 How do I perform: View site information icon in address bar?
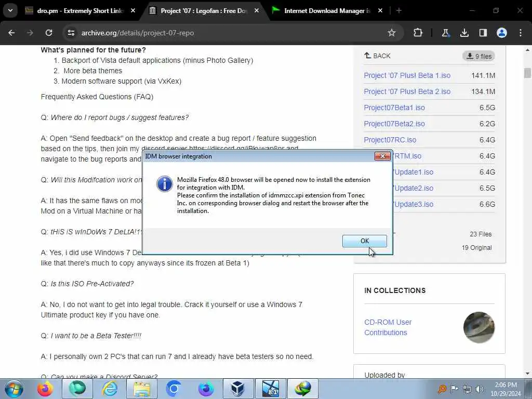point(71,33)
